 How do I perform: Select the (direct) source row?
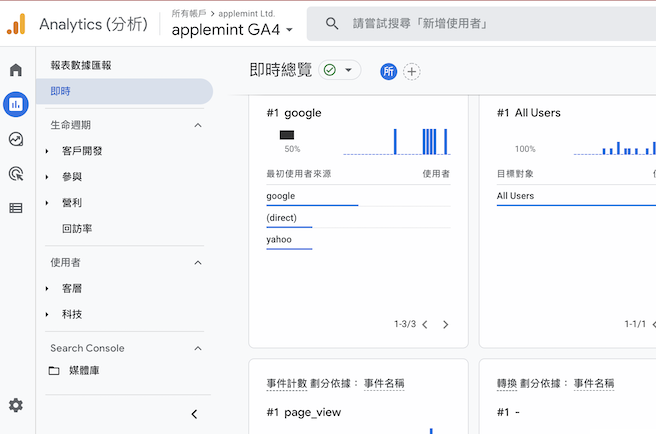pos(358,218)
